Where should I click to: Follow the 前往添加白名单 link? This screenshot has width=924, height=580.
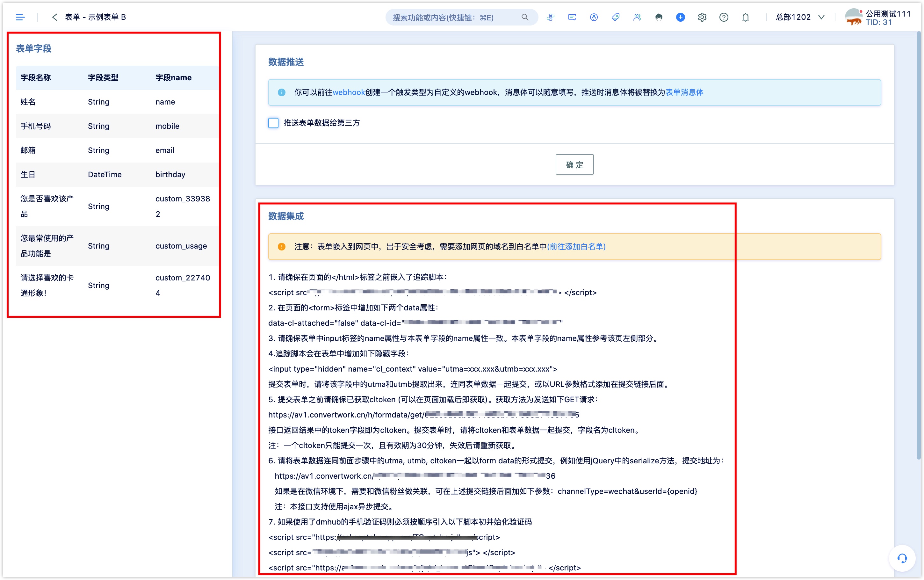(576, 247)
